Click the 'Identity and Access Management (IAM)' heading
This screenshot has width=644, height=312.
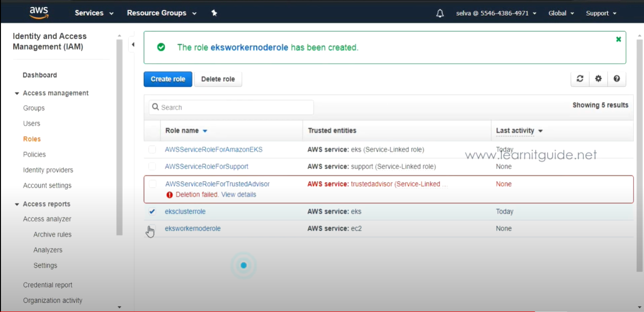pos(50,42)
